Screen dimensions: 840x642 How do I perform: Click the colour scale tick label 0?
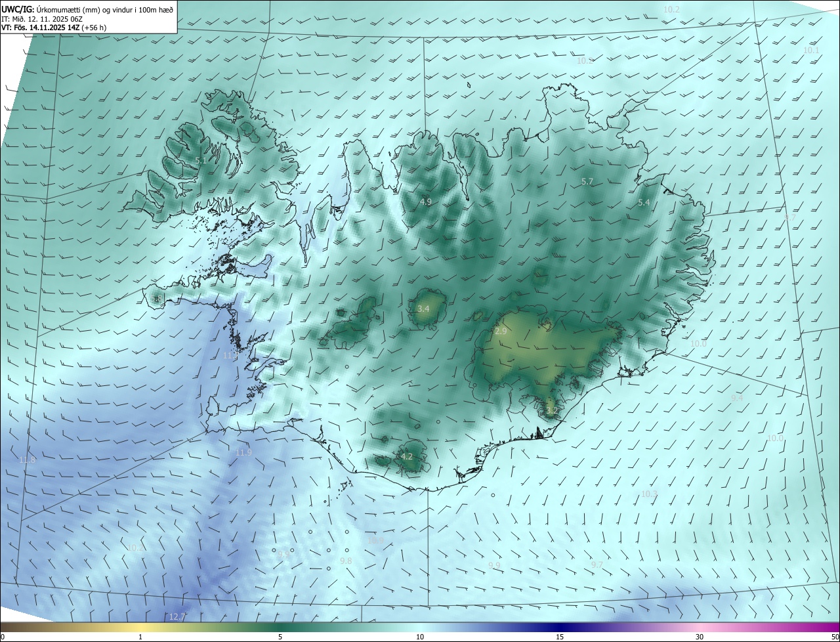tap(3, 637)
